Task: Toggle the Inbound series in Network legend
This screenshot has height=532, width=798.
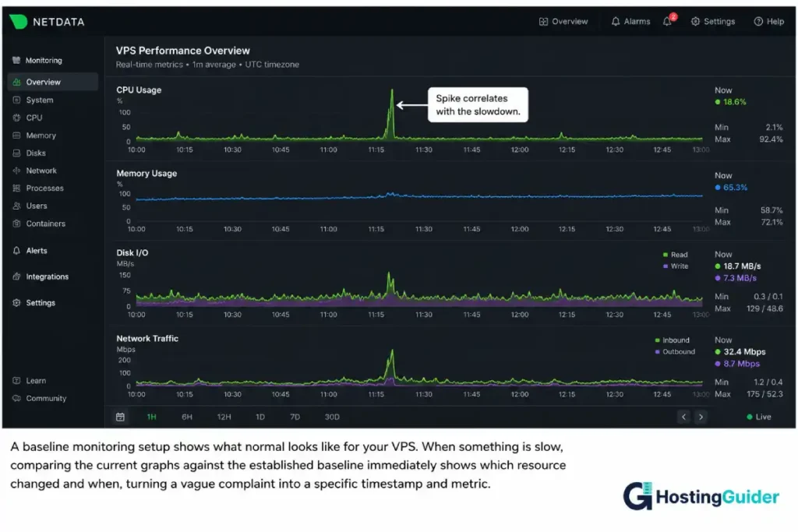Action: click(672, 340)
